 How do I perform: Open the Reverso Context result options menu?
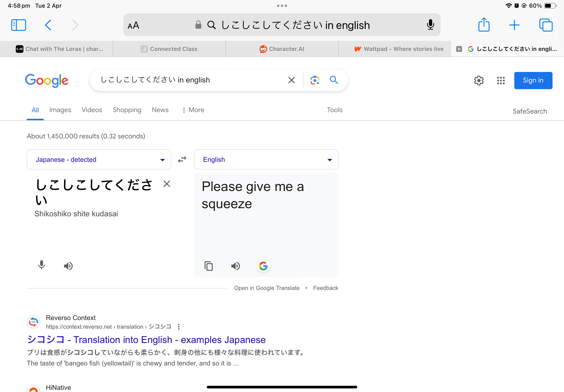click(179, 327)
